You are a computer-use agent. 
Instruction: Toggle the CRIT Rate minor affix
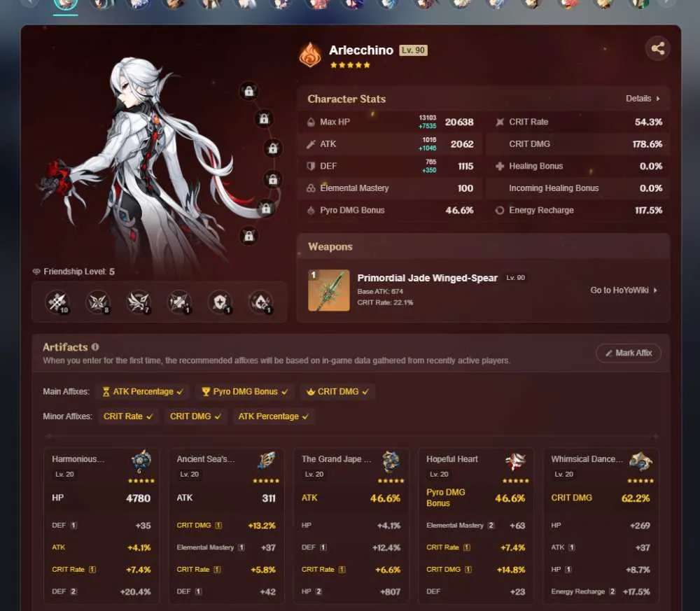128,416
